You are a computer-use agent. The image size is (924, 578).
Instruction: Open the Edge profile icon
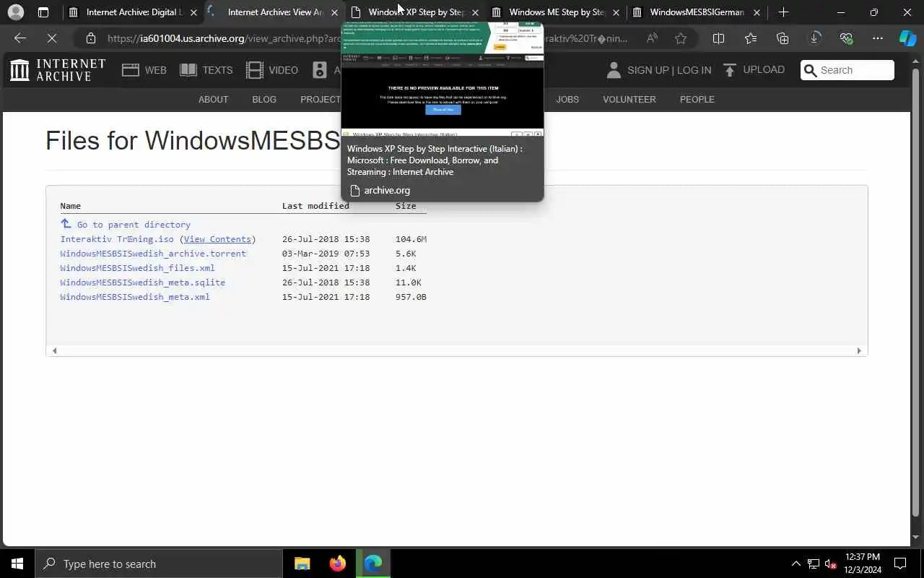[15, 12]
